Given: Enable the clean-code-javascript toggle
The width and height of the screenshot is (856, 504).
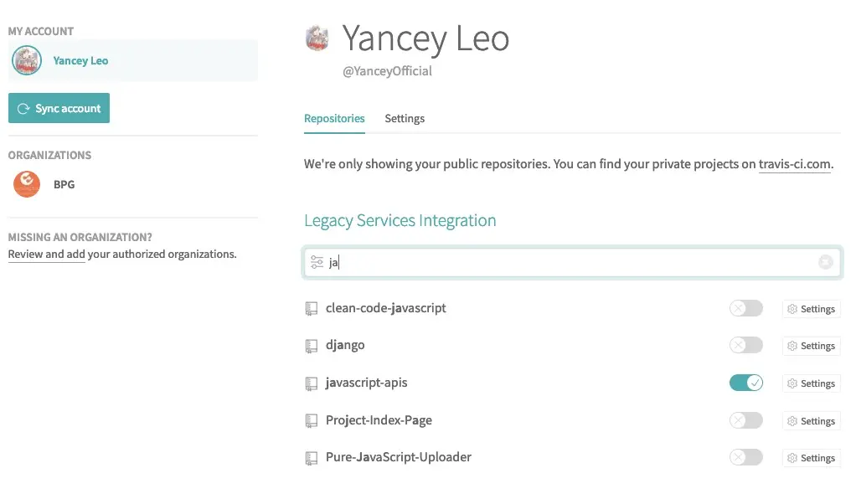Looking at the screenshot, I should [x=746, y=309].
